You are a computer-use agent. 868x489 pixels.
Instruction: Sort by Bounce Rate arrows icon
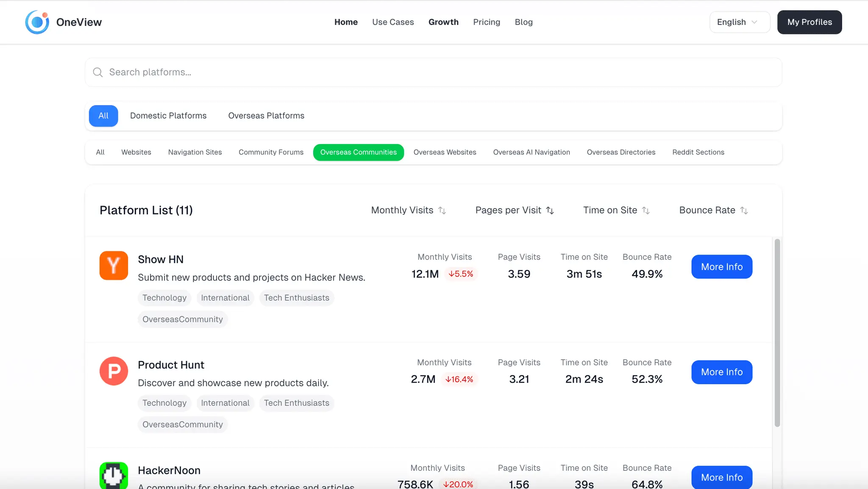744,211
